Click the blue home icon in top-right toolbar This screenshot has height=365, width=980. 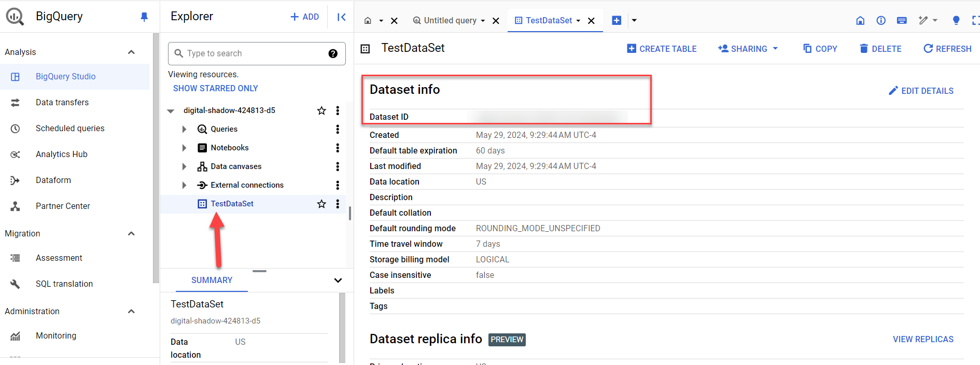pos(860,20)
